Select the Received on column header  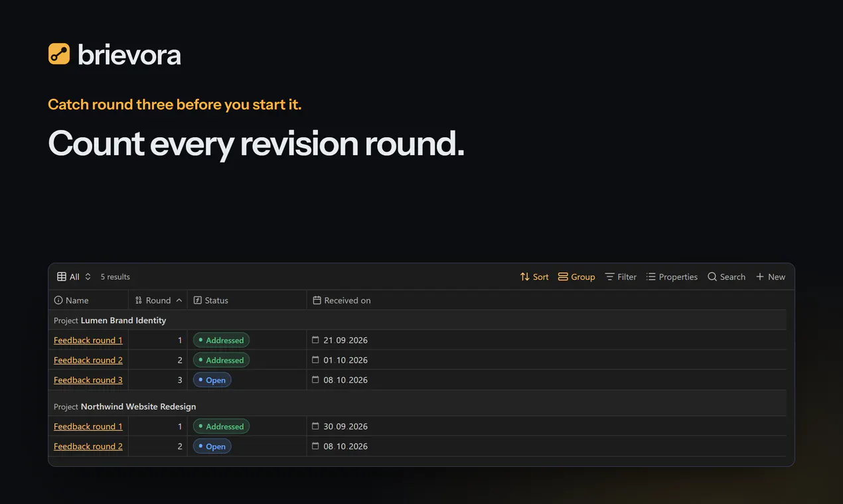(x=546, y=300)
